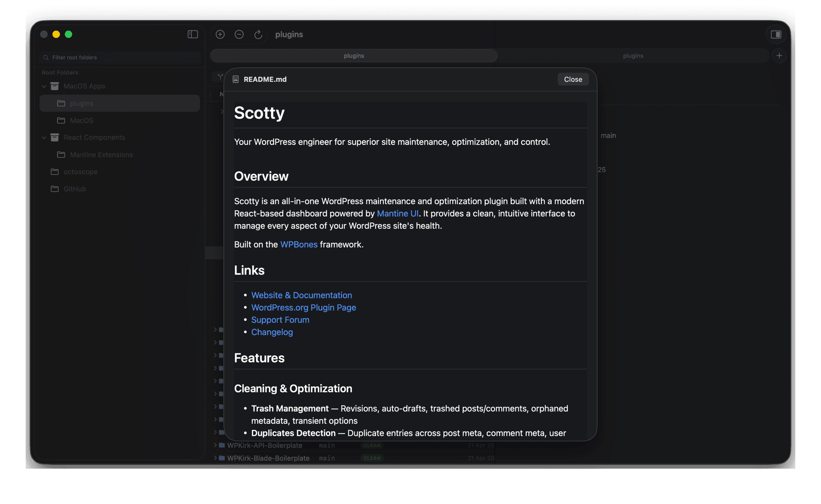
Task: Collapse the React Components group
Action: [44, 137]
